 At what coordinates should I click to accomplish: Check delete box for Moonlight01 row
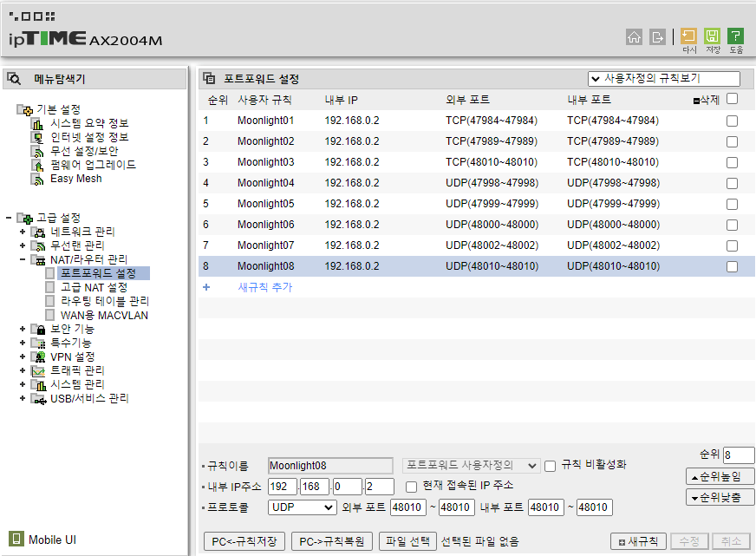click(732, 121)
